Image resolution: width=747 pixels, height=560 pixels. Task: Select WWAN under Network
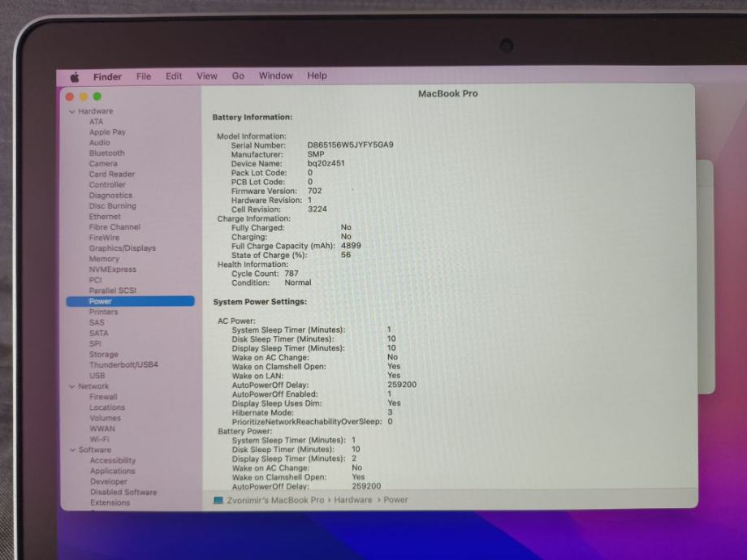(x=102, y=429)
